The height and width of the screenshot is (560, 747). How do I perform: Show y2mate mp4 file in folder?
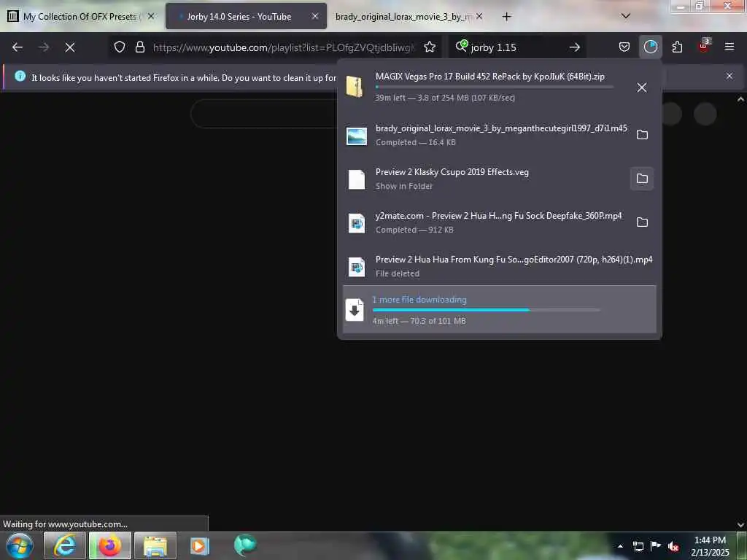click(642, 222)
